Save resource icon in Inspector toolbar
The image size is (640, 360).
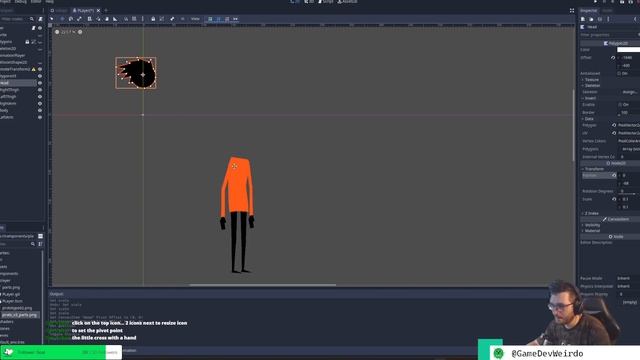(x=600, y=19)
